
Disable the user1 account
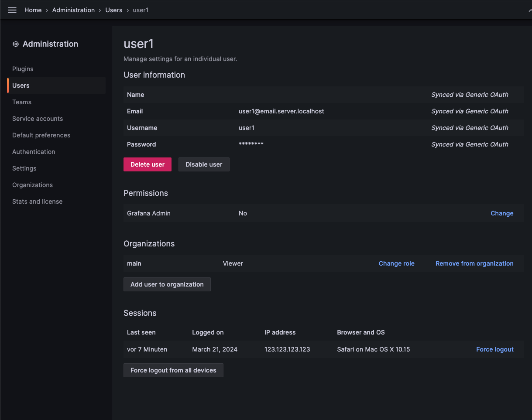pyautogui.click(x=203, y=164)
